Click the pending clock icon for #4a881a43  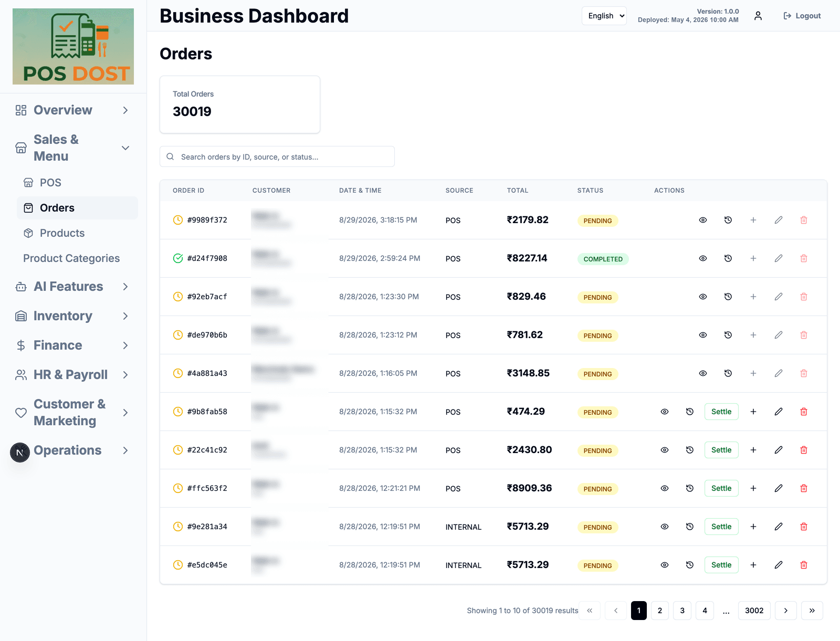click(x=178, y=373)
